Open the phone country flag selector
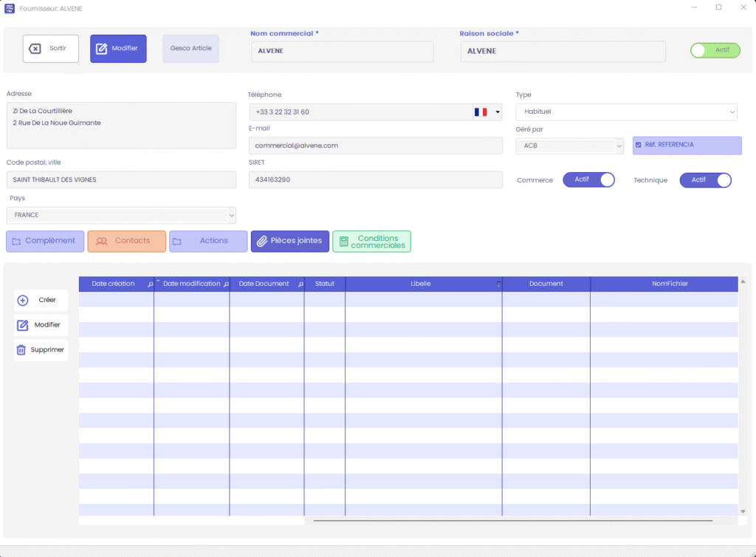Image resolution: width=756 pixels, height=557 pixels. point(487,112)
